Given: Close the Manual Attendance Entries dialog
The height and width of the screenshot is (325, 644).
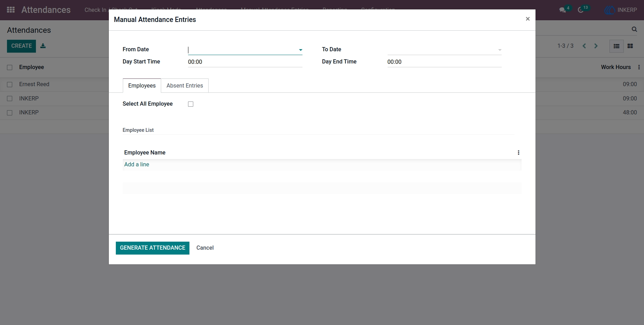Looking at the screenshot, I should pos(527,19).
